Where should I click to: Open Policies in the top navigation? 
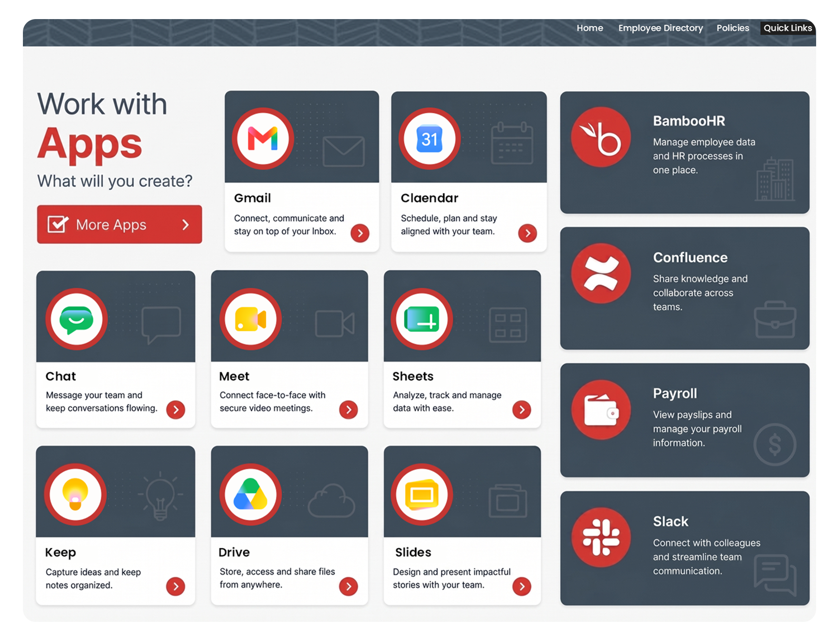pyautogui.click(x=733, y=28)
